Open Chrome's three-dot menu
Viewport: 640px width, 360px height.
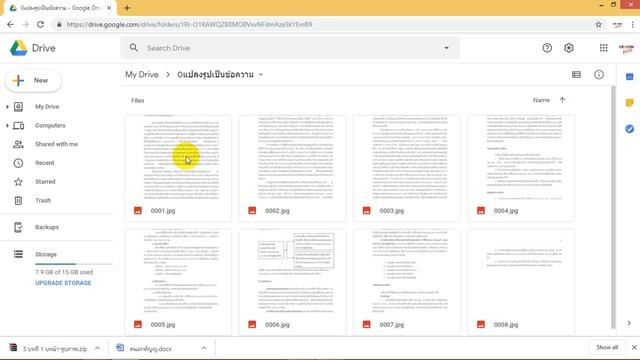633,24
